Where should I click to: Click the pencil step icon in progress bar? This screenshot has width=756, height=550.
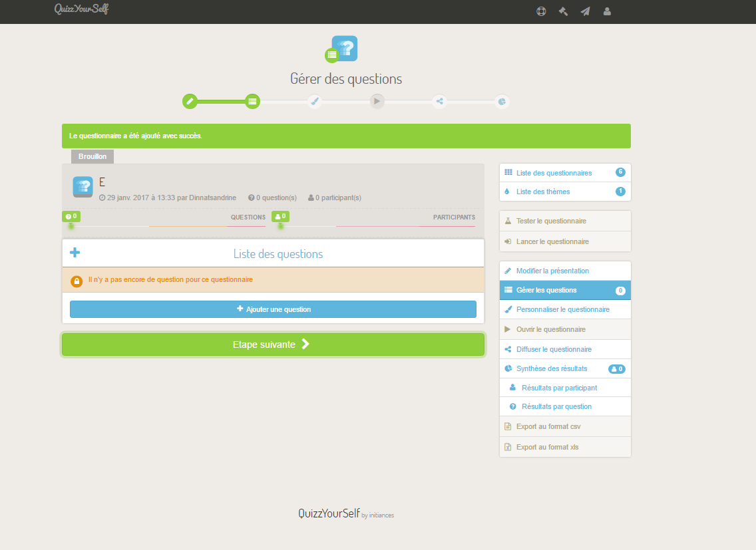pyautogui.click(x=190, y=101)
